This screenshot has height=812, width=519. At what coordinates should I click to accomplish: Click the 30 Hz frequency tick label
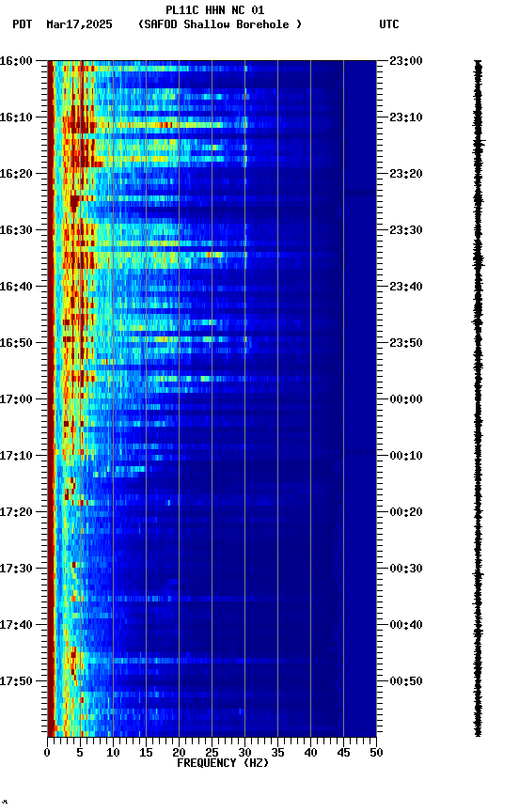[x=244, y=753]
